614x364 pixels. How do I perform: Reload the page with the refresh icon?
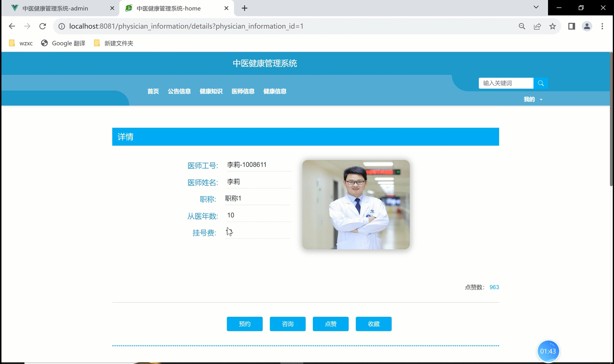[x=43, y=26]
